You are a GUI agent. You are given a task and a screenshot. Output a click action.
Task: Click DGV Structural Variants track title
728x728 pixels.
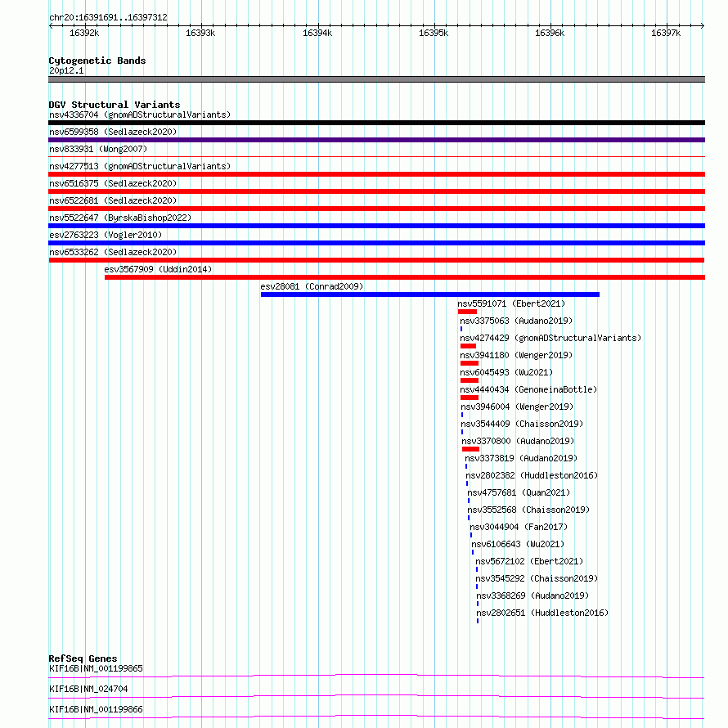[x=115, y=105]
